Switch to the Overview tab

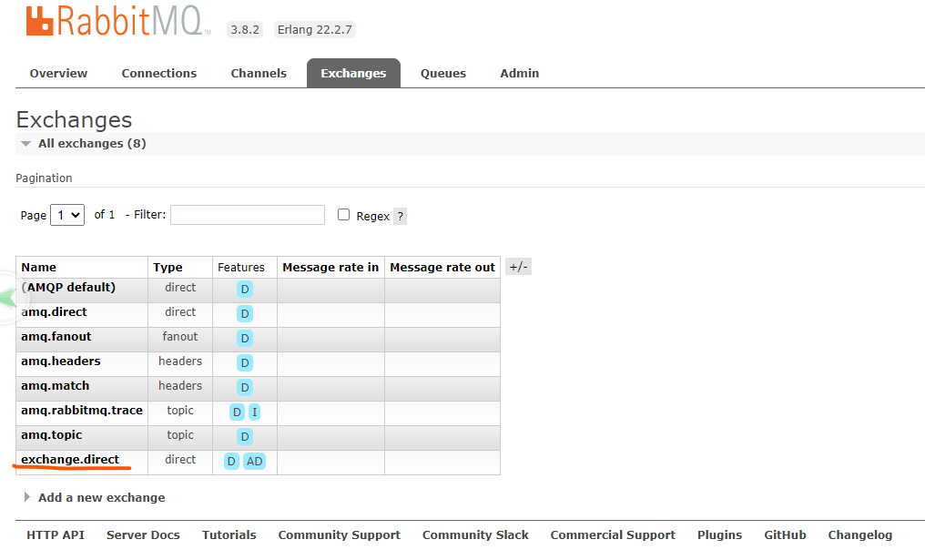(58, 73)
